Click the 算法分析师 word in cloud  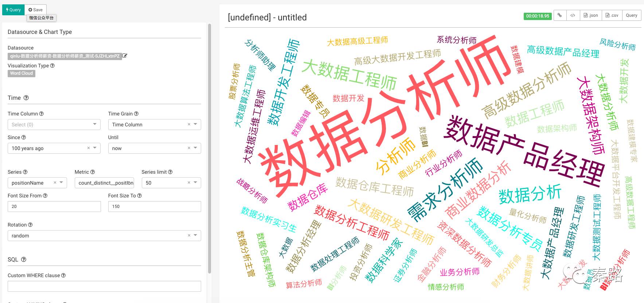(x=304, y=284)
